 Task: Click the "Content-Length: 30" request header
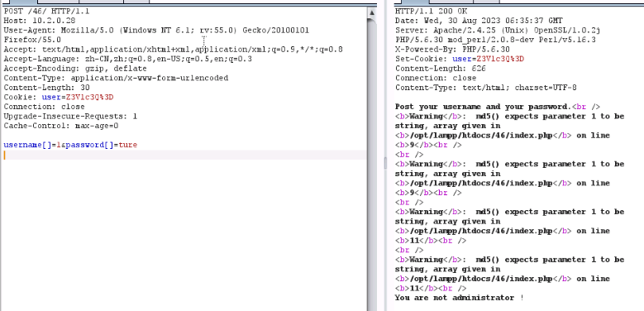pos(46,88)
